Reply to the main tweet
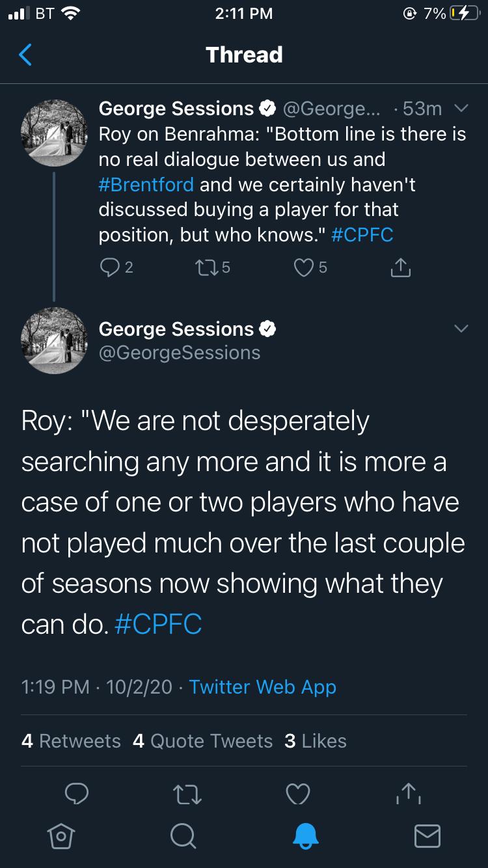This screenshot has width=488, height=868. (77, 794)
